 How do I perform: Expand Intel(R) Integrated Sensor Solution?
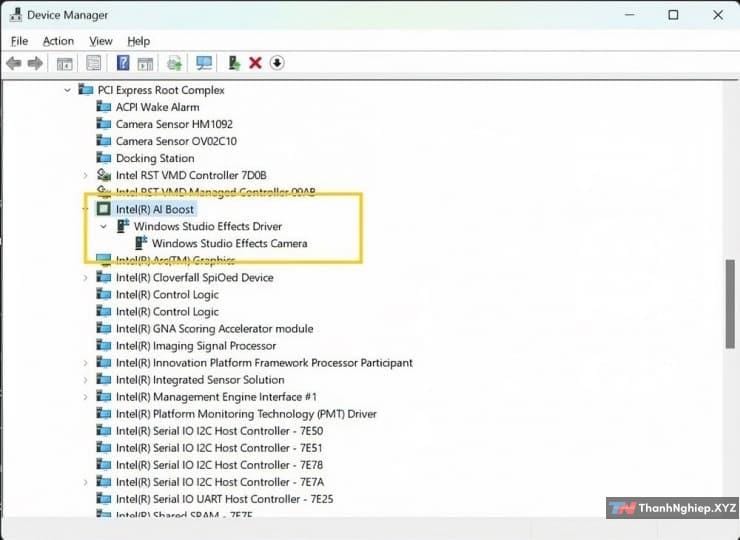pos(85,380)
